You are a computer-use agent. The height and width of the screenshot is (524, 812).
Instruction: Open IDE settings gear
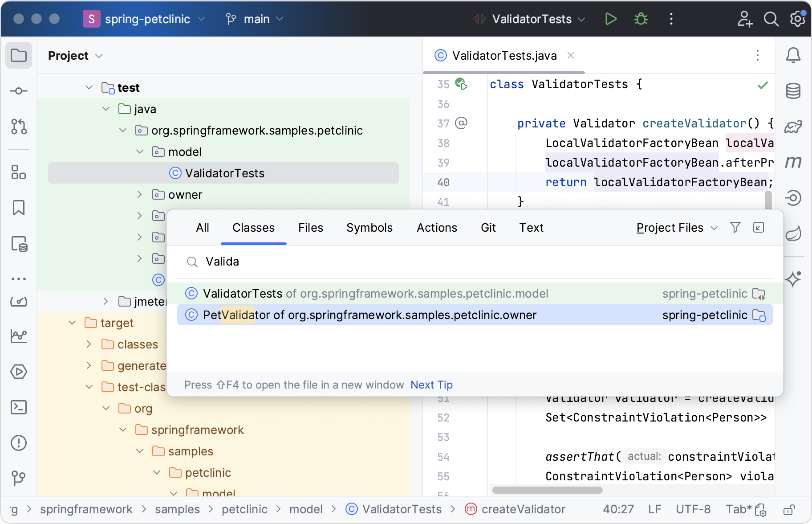[798, 19]
